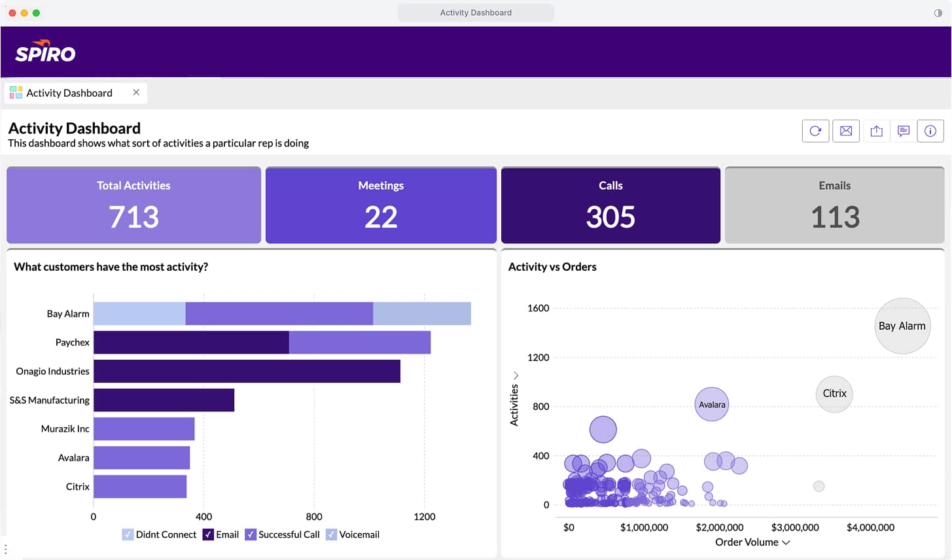Click the $2,000,000 x-axis label
The image size is (952, 560).
pyautogui.click(x=720, y=527)
